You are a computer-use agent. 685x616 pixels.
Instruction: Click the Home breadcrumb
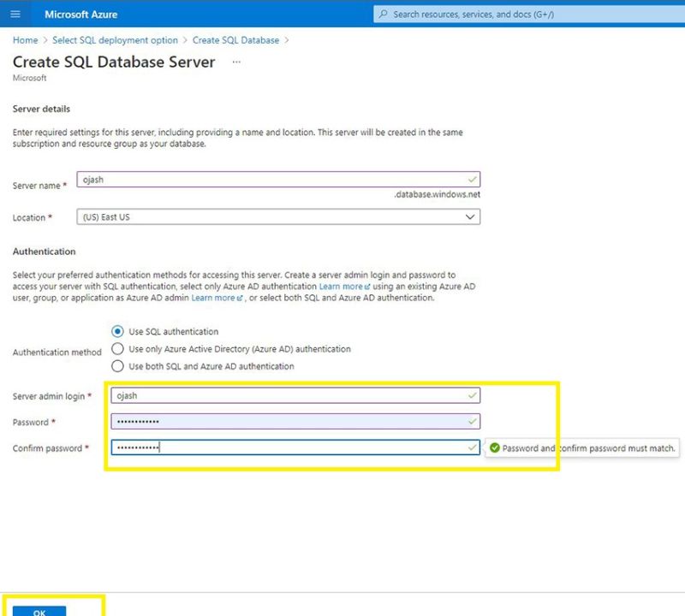pos(25,39)
